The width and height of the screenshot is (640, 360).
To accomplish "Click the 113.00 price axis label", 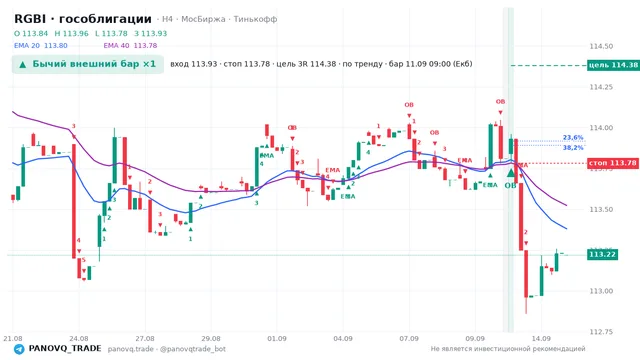I will click(601, 291).
